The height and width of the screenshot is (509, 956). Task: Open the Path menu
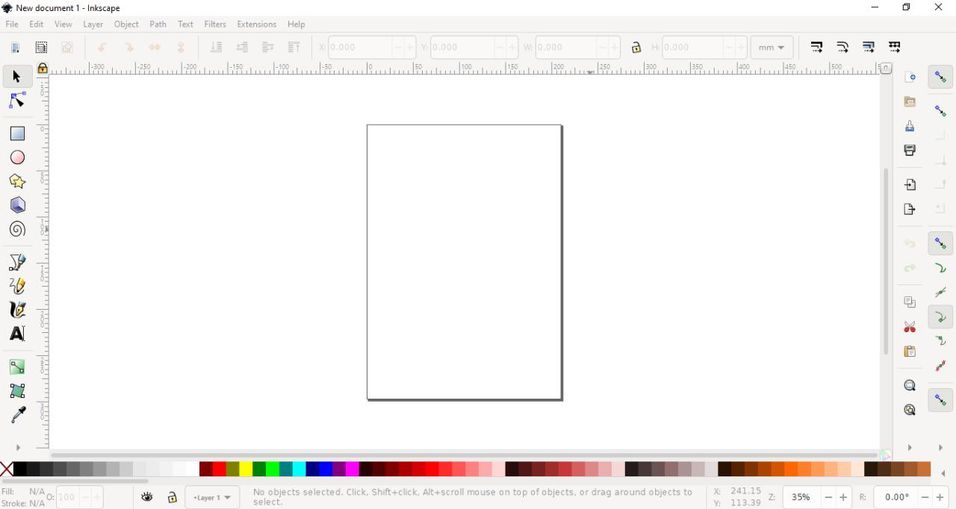(x=158, y=24)
